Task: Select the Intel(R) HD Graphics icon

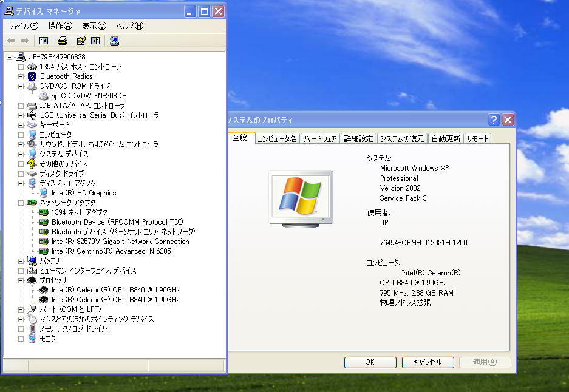Action: tap(44, 193)
